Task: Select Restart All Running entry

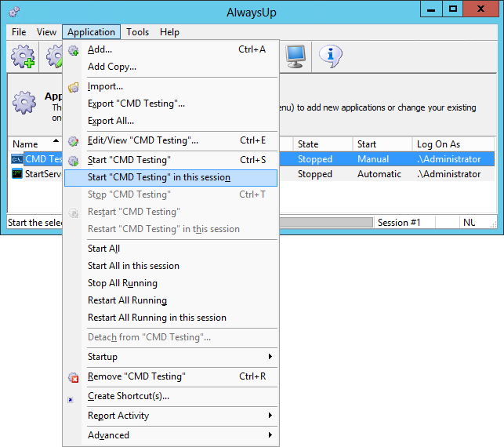Action: tap(171, 300)
